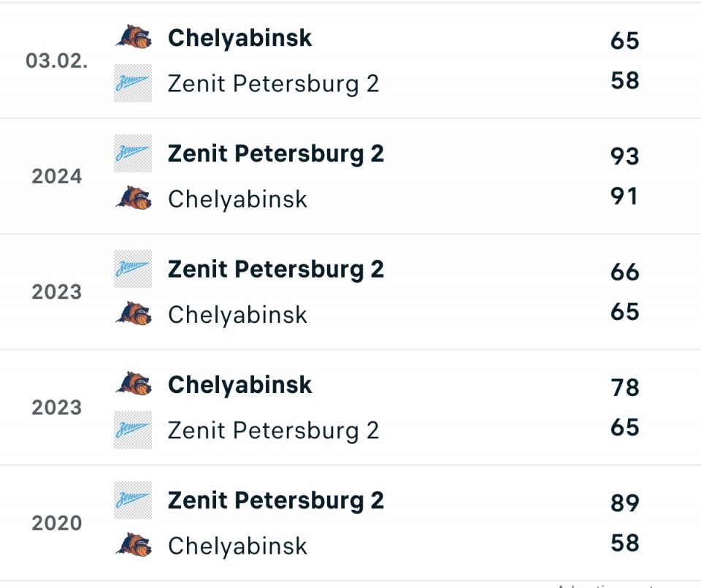Click Zenit's score of 93
The image size is (701, 588).
625,156
